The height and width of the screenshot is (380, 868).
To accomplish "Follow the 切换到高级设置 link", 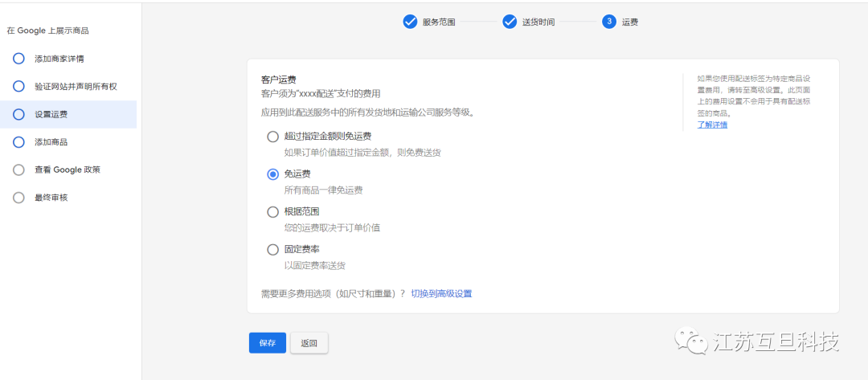I will tap(441, 293).
